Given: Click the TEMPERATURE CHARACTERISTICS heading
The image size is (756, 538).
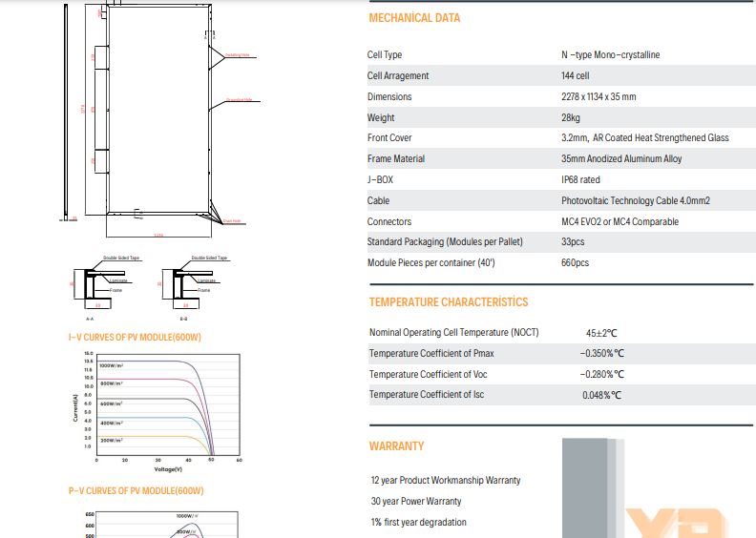Looking at the screenshot, I should (449, 302).
